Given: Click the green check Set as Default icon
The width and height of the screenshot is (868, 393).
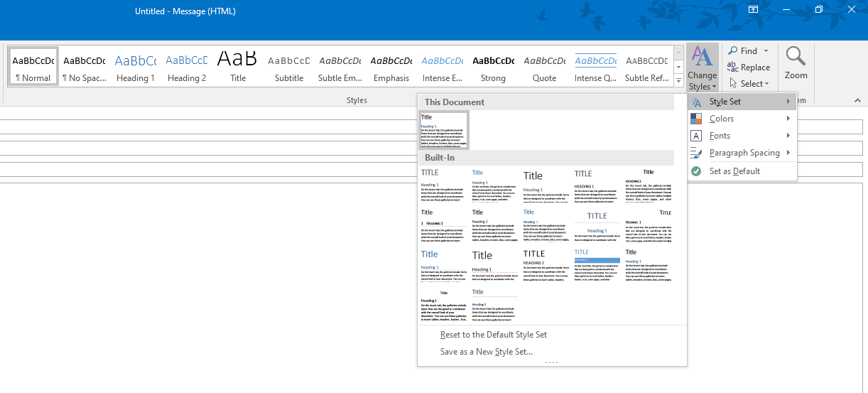Looking at the screenshot, I should (696, 171).
